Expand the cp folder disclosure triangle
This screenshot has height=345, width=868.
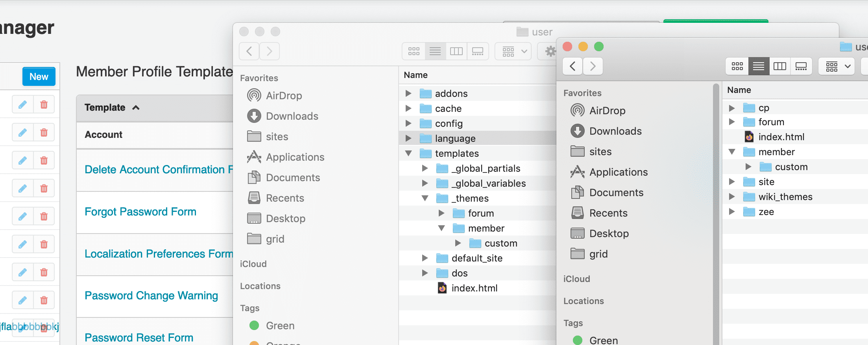click(732, 108)
